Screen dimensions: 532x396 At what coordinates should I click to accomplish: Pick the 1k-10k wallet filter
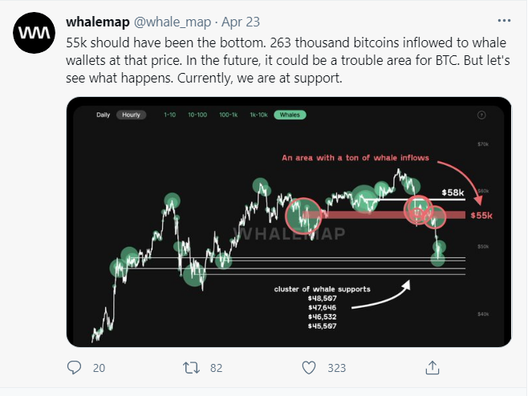[x=258, y=115]
